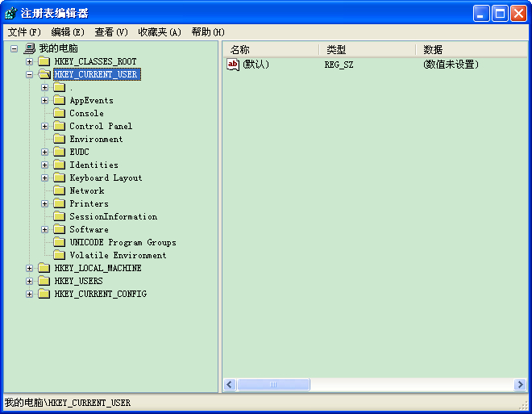Open the 帮助(H) menu
The image size is (532, 414).
pos(208,32)
